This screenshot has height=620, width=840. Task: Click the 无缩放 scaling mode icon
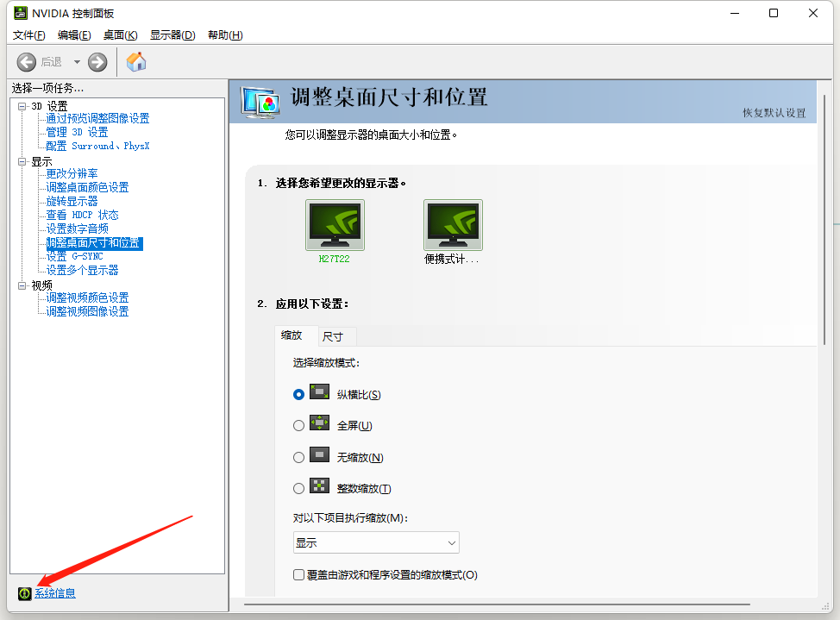click(319, 455)
